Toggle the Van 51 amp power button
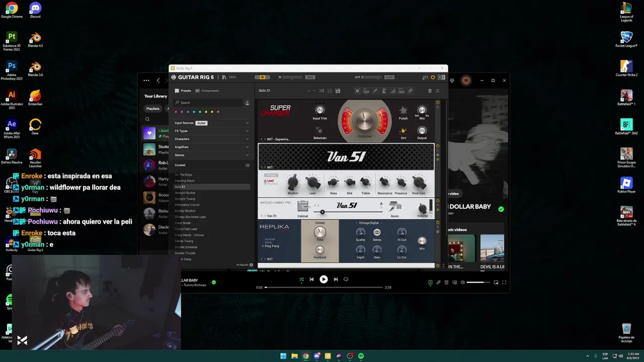 [x=438, y=146]
